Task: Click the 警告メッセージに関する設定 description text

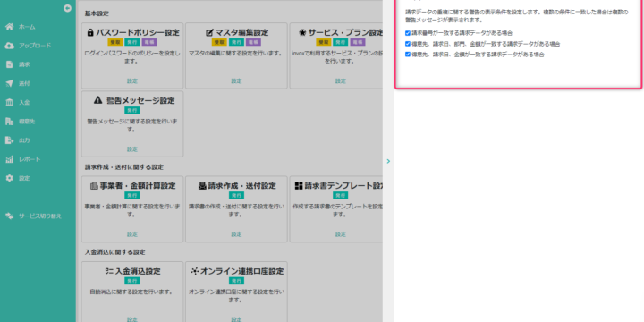Action: [x=132, y=125]
